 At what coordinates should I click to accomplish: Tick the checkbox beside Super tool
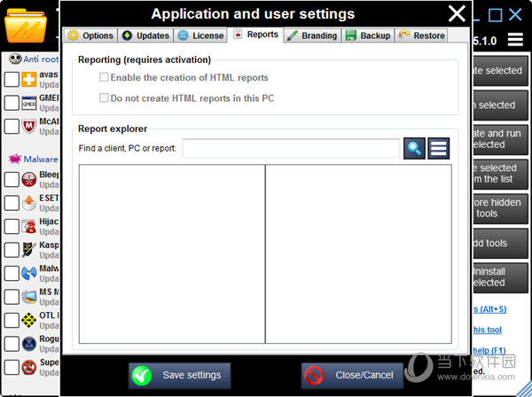(12, 367)
